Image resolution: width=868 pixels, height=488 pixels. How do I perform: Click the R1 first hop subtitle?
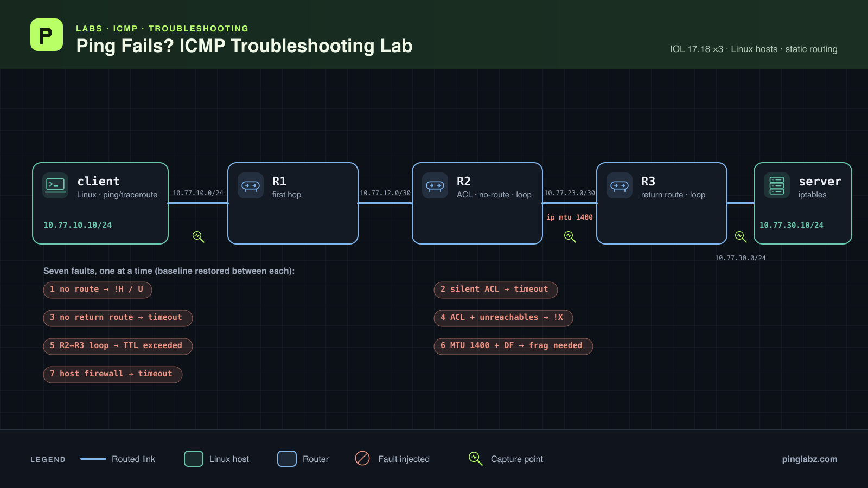(x=286, y=195)
